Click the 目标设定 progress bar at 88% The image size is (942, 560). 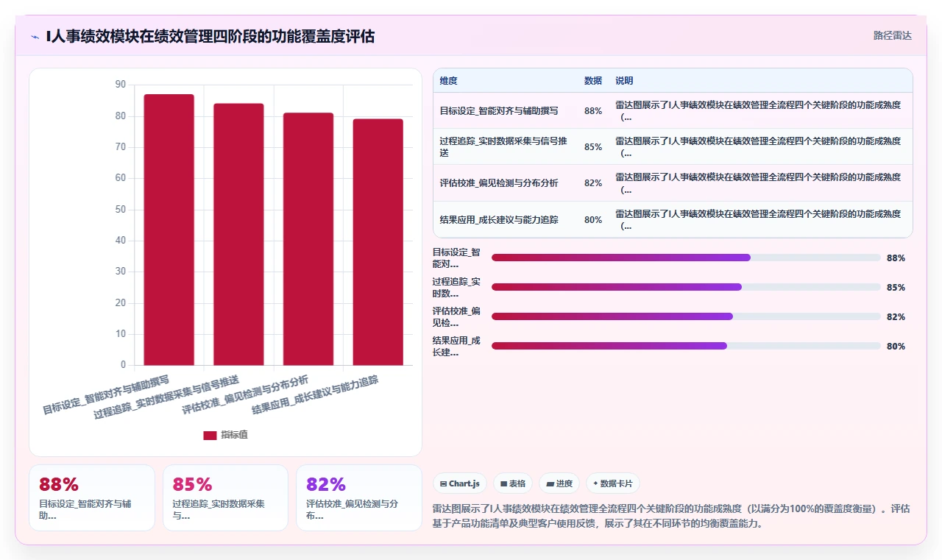pyautogui.click(x=686, y=258)
